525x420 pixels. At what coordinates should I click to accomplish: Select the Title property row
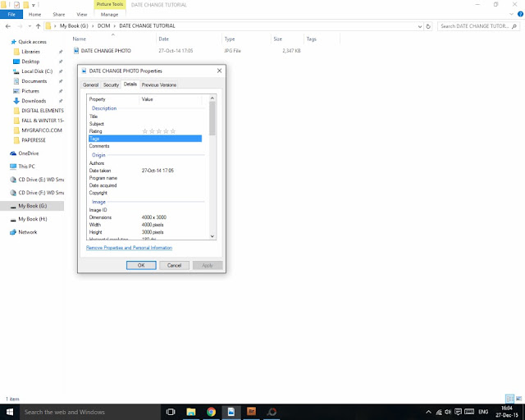pos(145,116)
